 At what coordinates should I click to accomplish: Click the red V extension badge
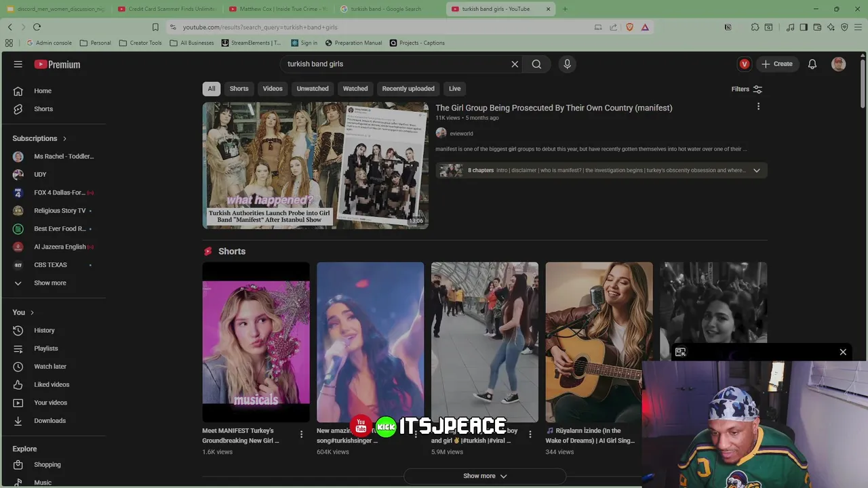[x=745, y=64]
